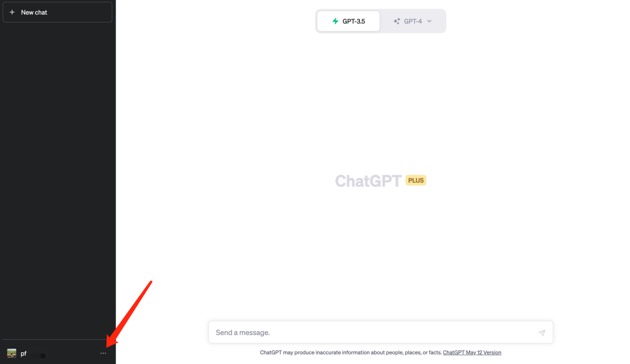
Task: Click the red arrow annotation tip
Action: coord(108,345)
